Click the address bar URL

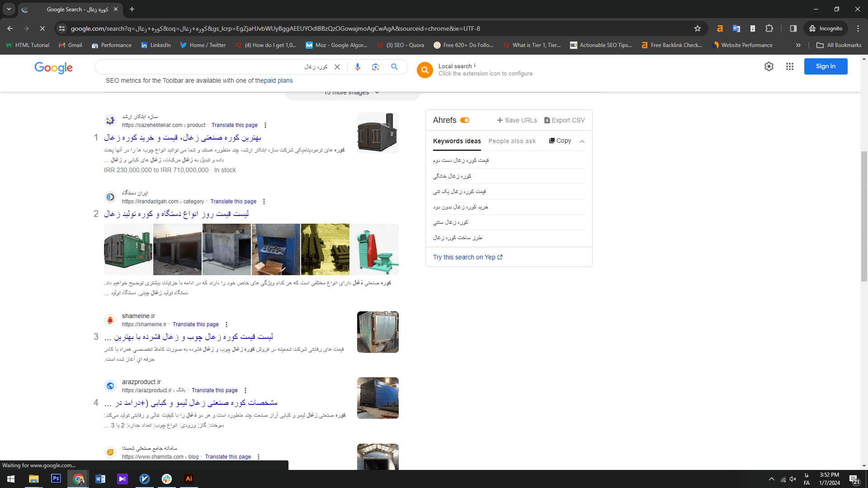tap(275, 28)
